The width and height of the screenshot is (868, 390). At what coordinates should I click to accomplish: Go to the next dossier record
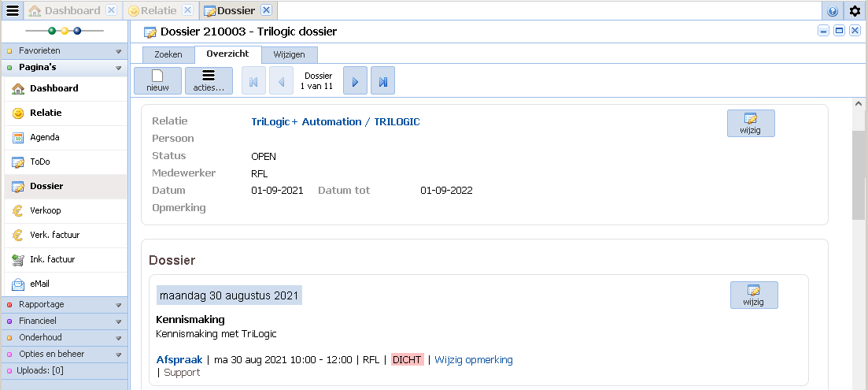click(x=355, y=81)
